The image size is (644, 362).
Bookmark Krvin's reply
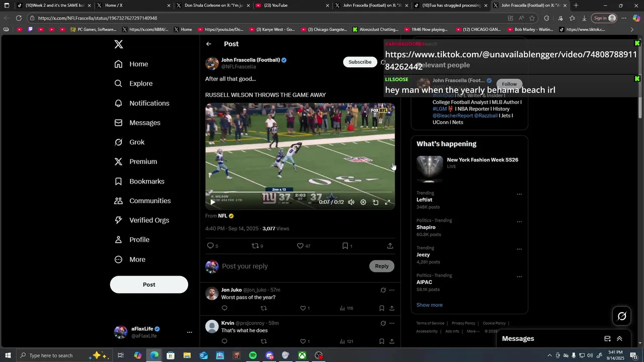[381, 341]
